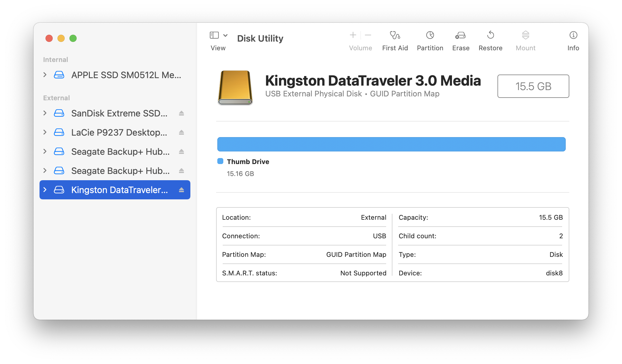This screenshot has width=622, height=364.
Task: Click the Restore toolbar icon
Action: pos(490,35)
